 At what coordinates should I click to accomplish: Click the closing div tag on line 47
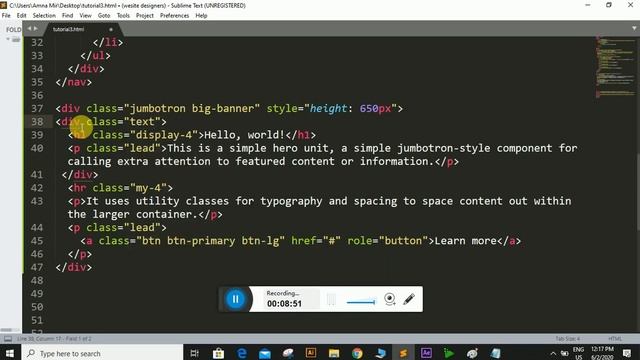pyautogui.click(x=73, y=267)
